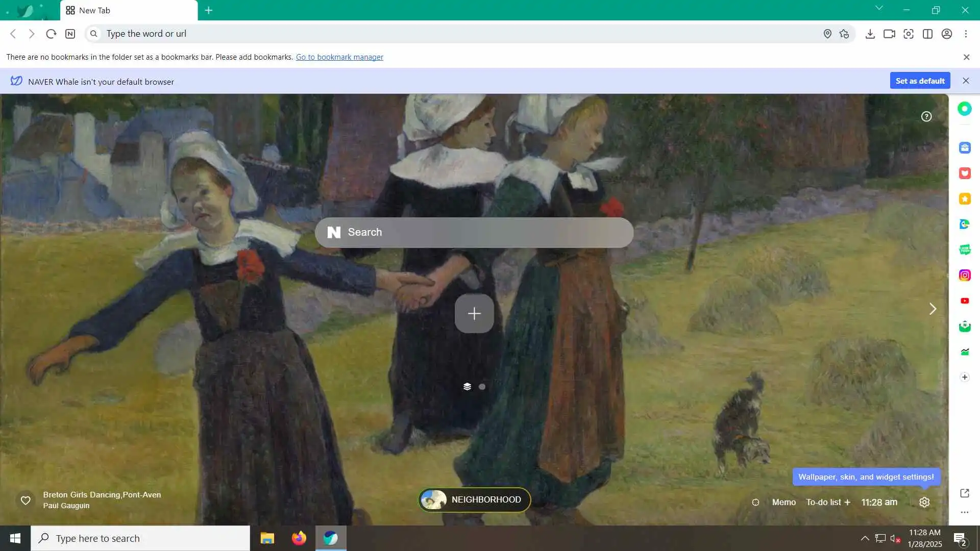Open the YouTube sidebar panel
Image resolution: width=980 pixels, height=551 pixels.
pyautogui.click(x=964, y=301)
